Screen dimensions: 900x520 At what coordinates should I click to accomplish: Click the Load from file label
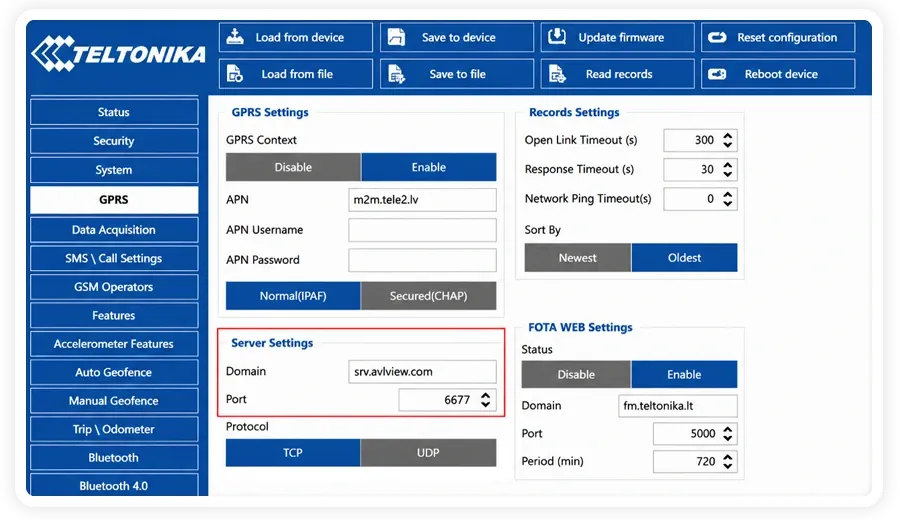[x=297, y=74]
